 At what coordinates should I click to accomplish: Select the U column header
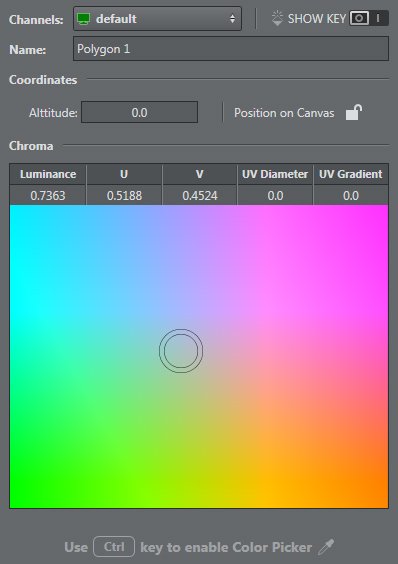click(x=124, y=174)
